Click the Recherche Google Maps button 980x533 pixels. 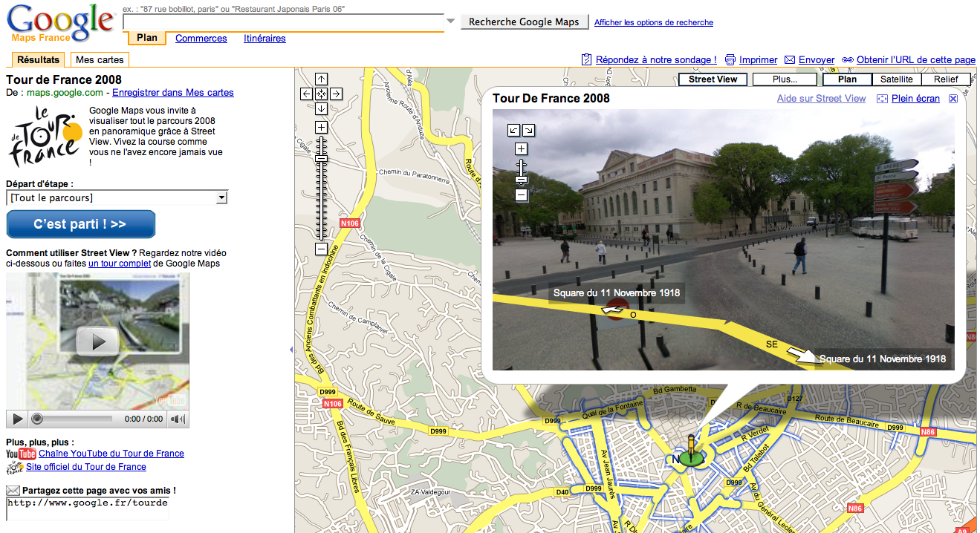pyautogui.click(x=524, y=22)
